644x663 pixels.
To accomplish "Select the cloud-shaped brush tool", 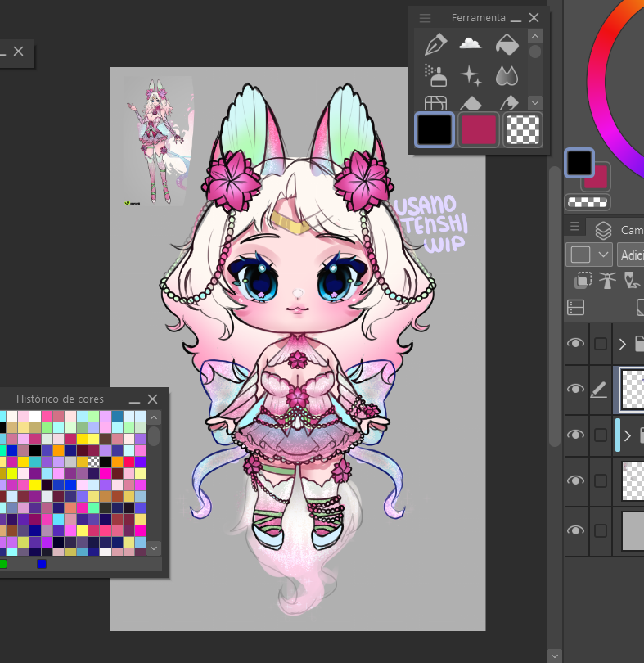I will tap(470, 43).
